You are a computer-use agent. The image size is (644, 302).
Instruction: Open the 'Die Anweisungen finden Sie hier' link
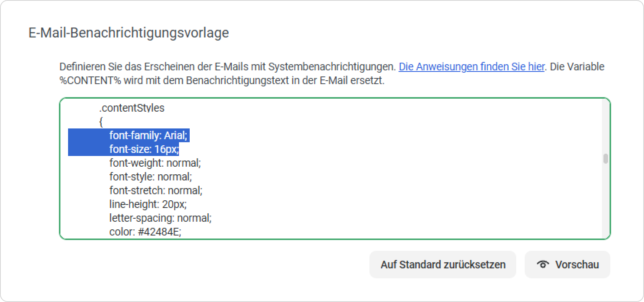coord(471,67)
